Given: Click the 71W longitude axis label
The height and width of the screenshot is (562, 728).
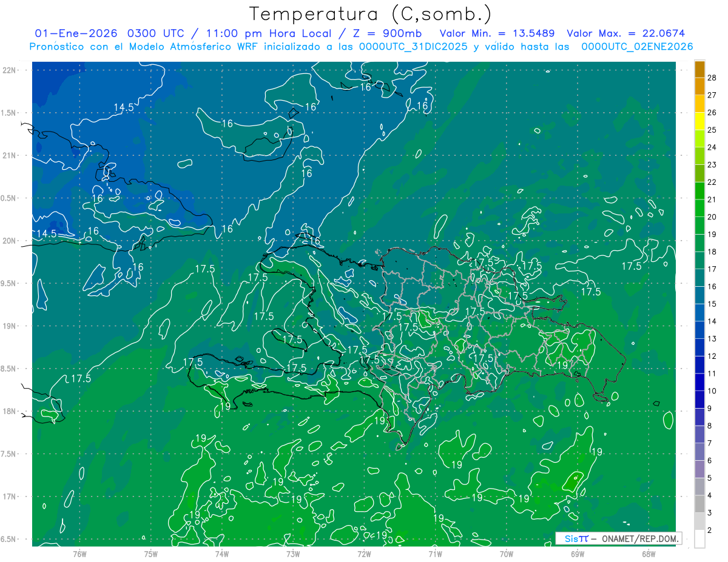Looking at the screenshot, I should pos(435,554).
